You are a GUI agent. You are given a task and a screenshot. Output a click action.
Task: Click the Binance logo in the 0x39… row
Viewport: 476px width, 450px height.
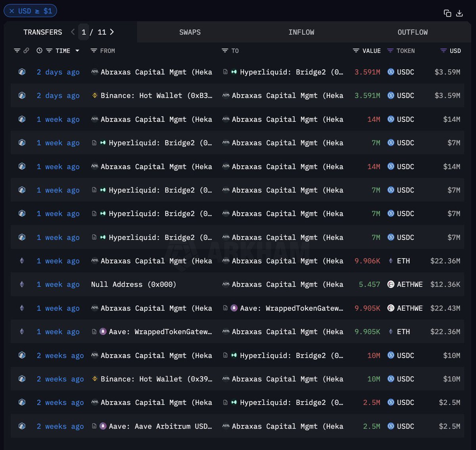pyautogui.click(x=94, y=379)
